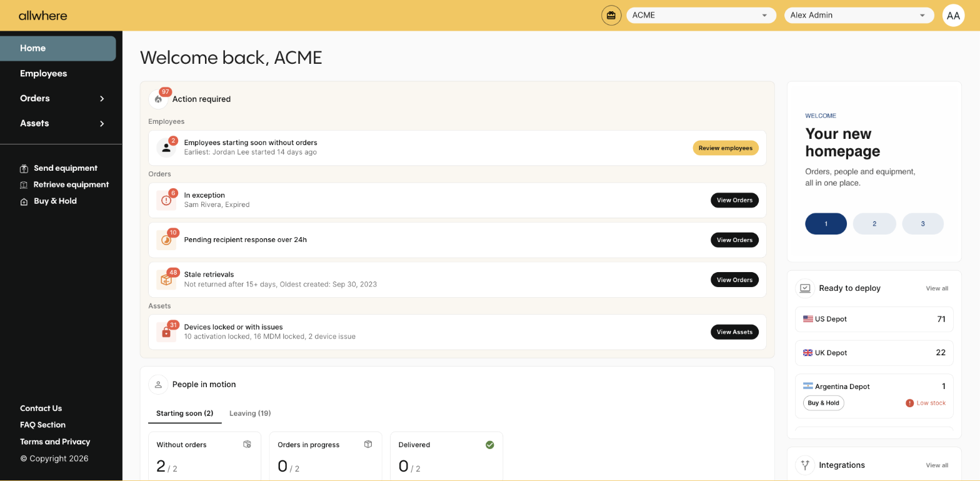Open Terms and Privacy link
This screenshot has width=980, height=481.
tap(55, 442)
